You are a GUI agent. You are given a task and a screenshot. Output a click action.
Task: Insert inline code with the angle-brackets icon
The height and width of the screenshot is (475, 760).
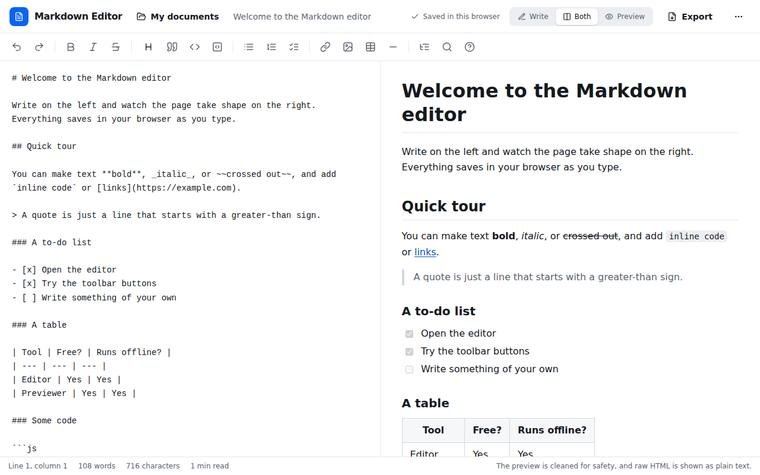click(194, 47)
